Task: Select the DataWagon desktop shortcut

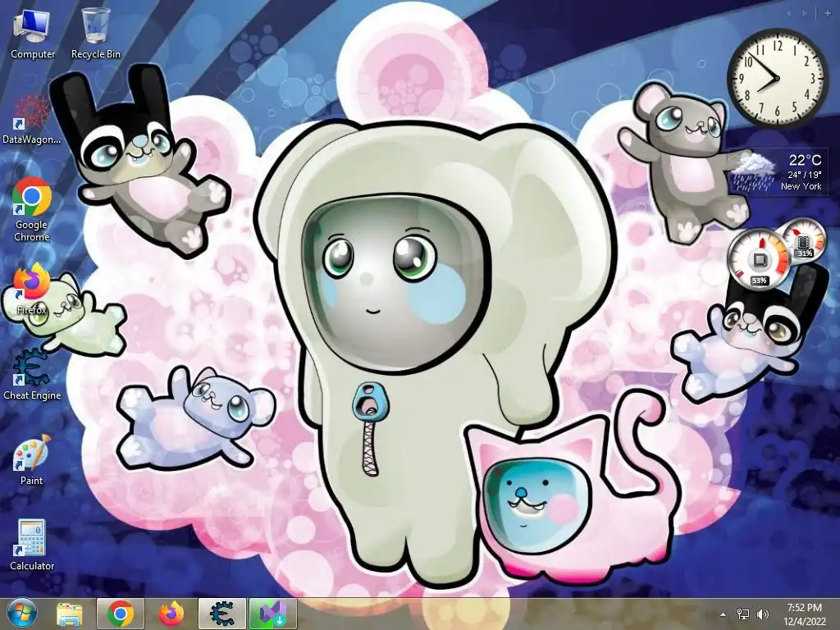Action: pyautogui.click(x=32, y=119)
